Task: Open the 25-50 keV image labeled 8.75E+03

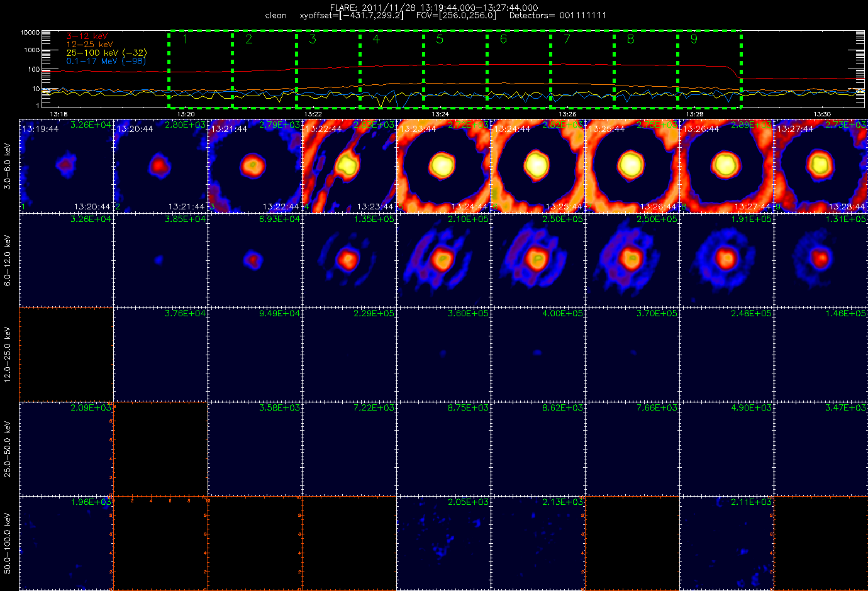Action: tap(443, 449)
